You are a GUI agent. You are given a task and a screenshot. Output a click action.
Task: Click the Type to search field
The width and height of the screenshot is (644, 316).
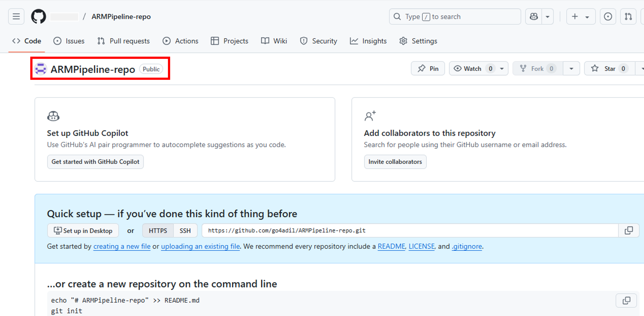[455, 17]
